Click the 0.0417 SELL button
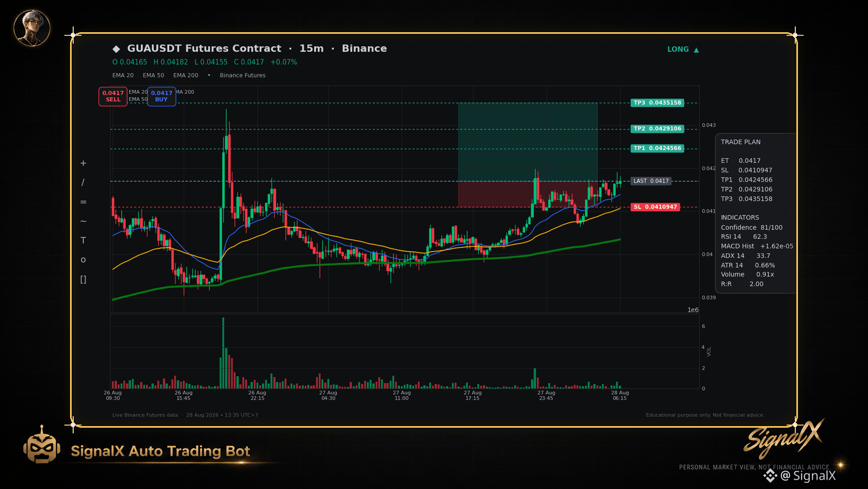This screenshot has height=489, width=868. pos(113,96)
